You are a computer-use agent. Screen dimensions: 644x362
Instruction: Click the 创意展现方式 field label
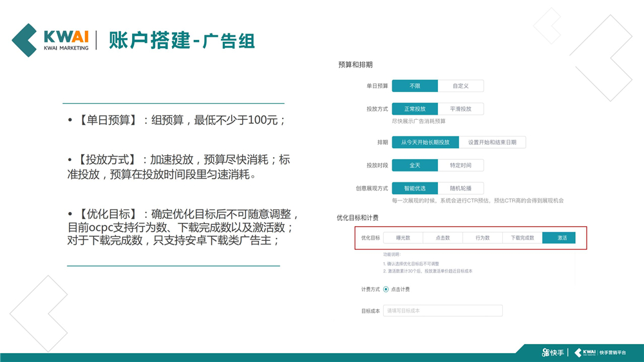(x=372, y=188)
